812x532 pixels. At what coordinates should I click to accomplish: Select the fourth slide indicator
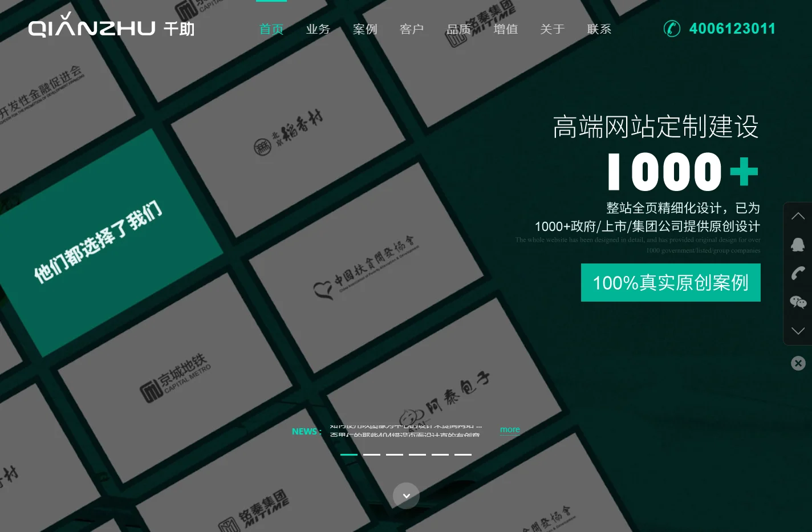point(417,454)
